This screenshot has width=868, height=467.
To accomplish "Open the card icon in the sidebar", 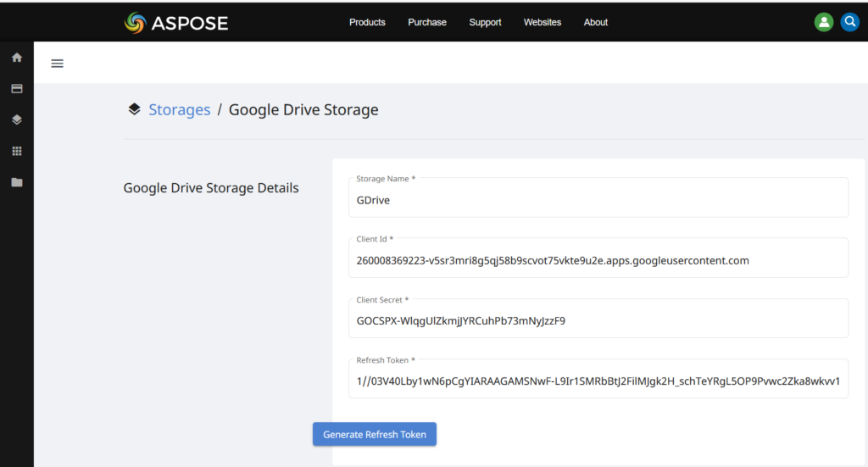I will tap(16, 88).
